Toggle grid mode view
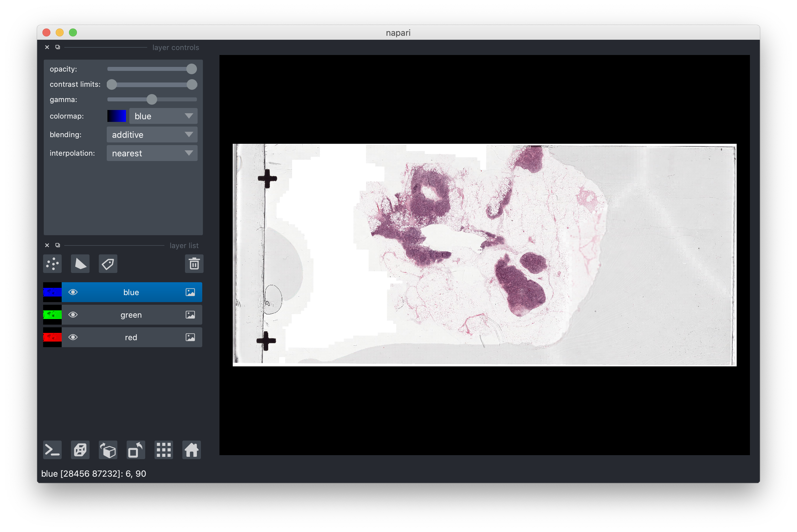Viewport: 797px width, 532px height. coord(164,450)
